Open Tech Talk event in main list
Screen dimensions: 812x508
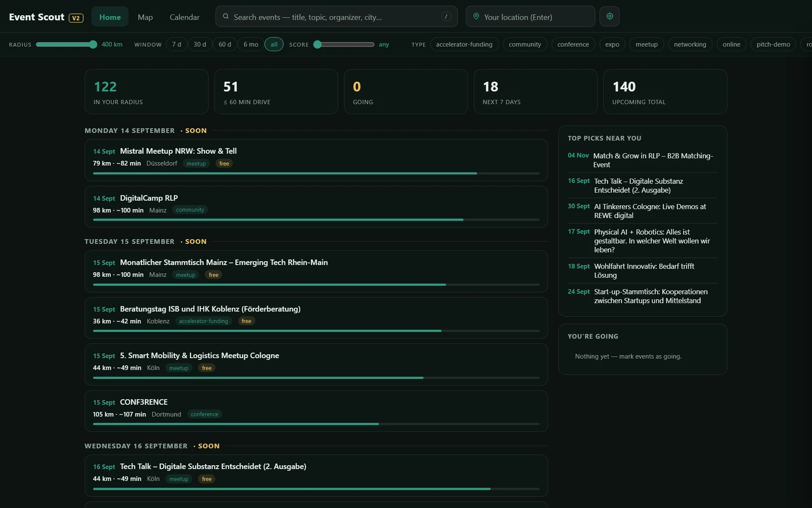pyautogui.click(x=316, y=475)
